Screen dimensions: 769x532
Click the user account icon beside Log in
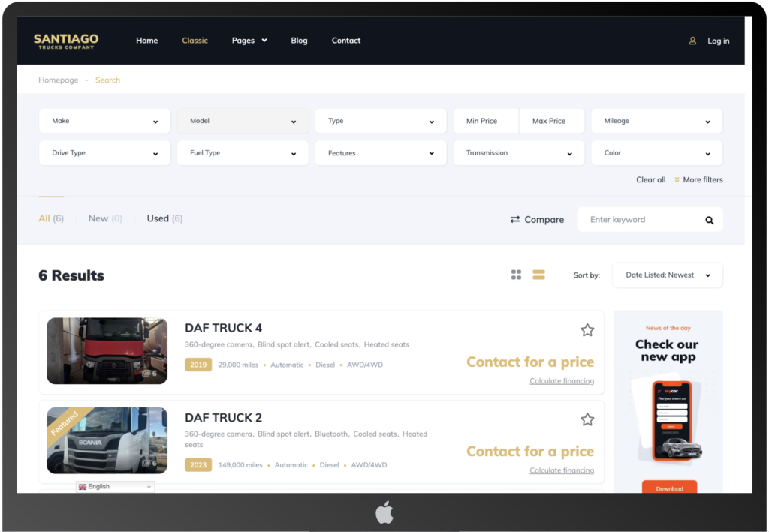coord(692,41)
